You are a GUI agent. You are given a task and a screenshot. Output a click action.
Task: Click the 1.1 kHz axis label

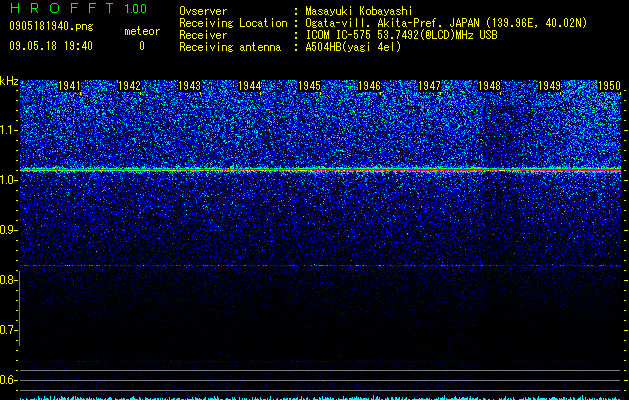[9, 130]
